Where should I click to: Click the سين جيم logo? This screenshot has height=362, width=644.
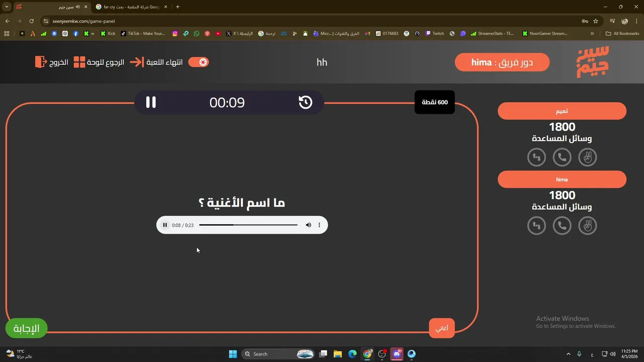593,62
